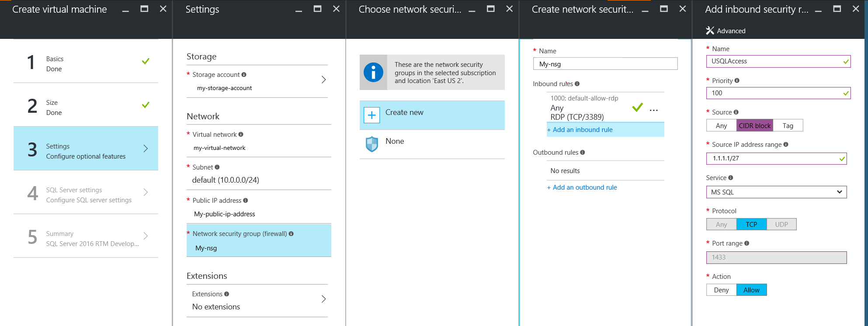Click info icon beside Subnet label
This screenshot has width=868, height=326.
coord(217,167)
